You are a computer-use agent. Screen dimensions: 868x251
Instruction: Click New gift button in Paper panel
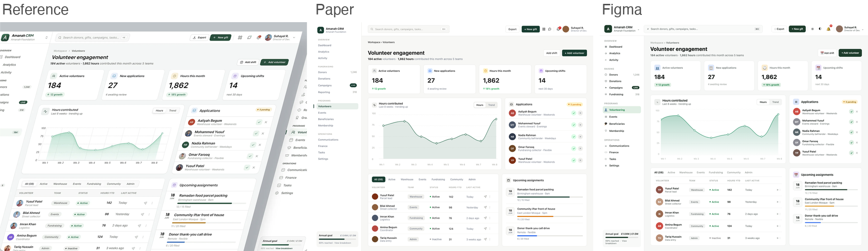tap(530, 29)
